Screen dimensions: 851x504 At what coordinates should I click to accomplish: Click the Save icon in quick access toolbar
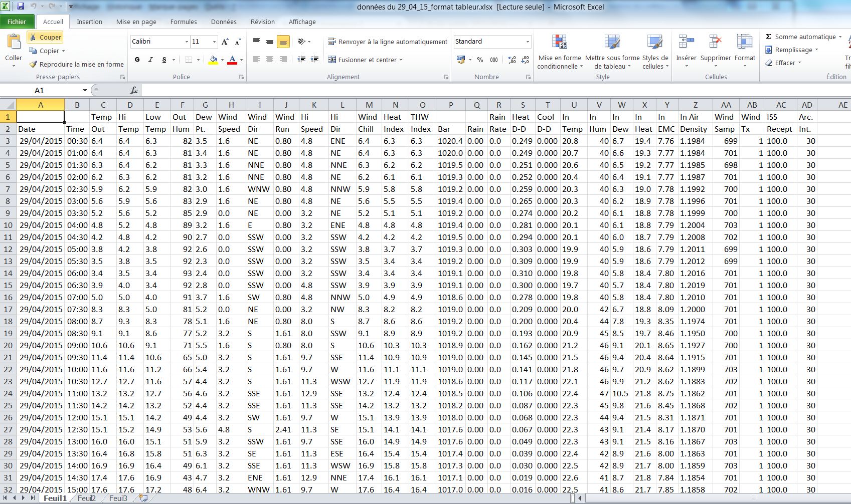(x=21, y=7)
